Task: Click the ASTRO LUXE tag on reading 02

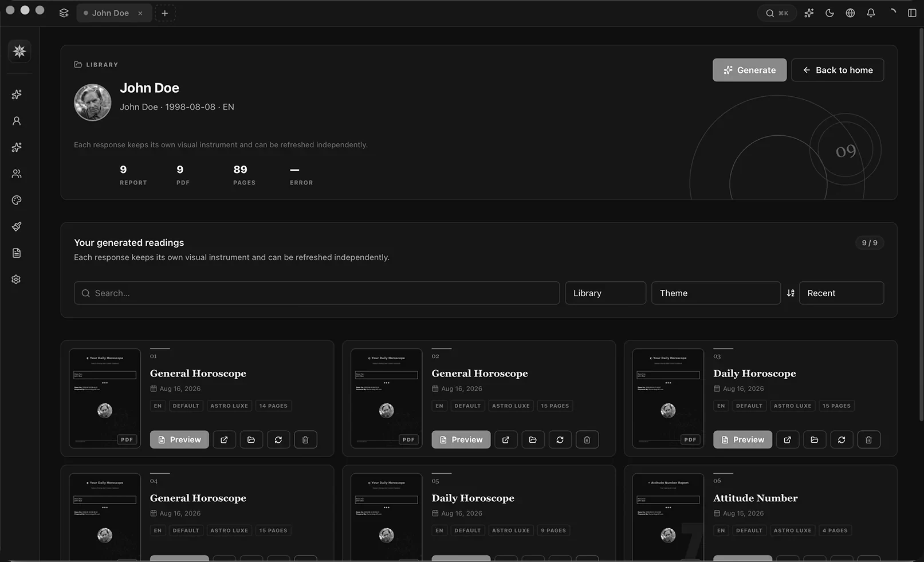Action: (x=511, y=406)
